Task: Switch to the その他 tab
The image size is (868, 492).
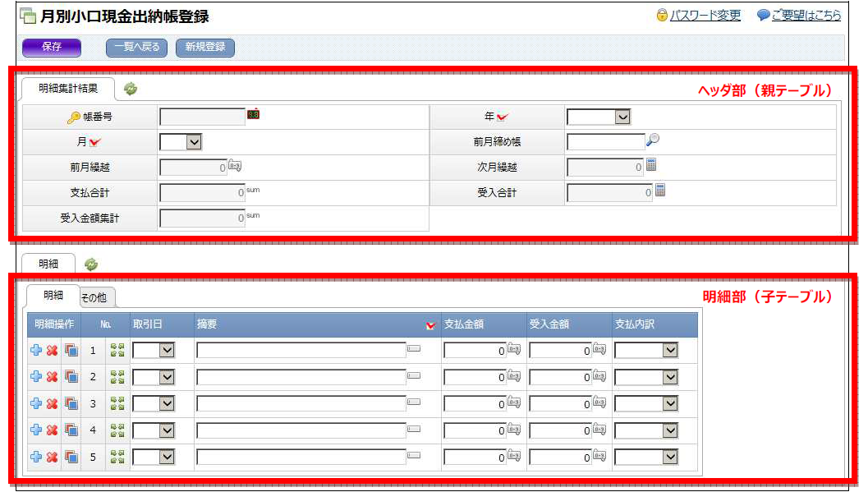Action: [x=98, y=297]
